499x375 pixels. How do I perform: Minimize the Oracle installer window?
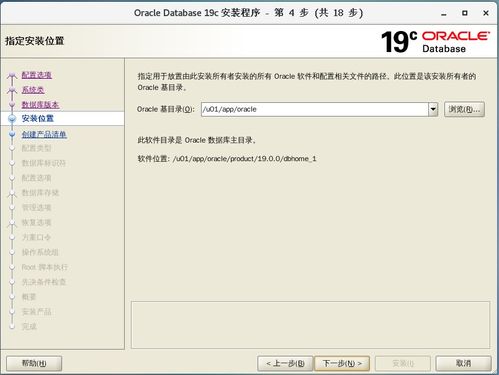point(444,13)
